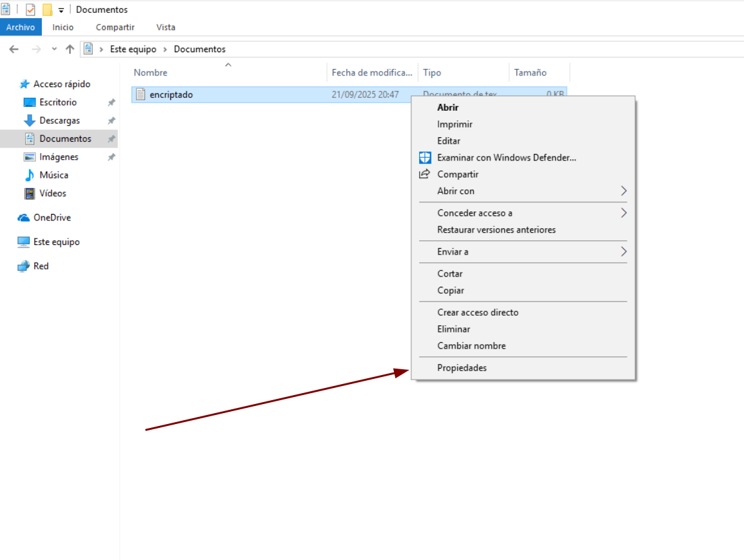This screenshot has height=560, width=744.
Task: Sort by the Fecha de modificación column
Action: [x=373, y=72]
